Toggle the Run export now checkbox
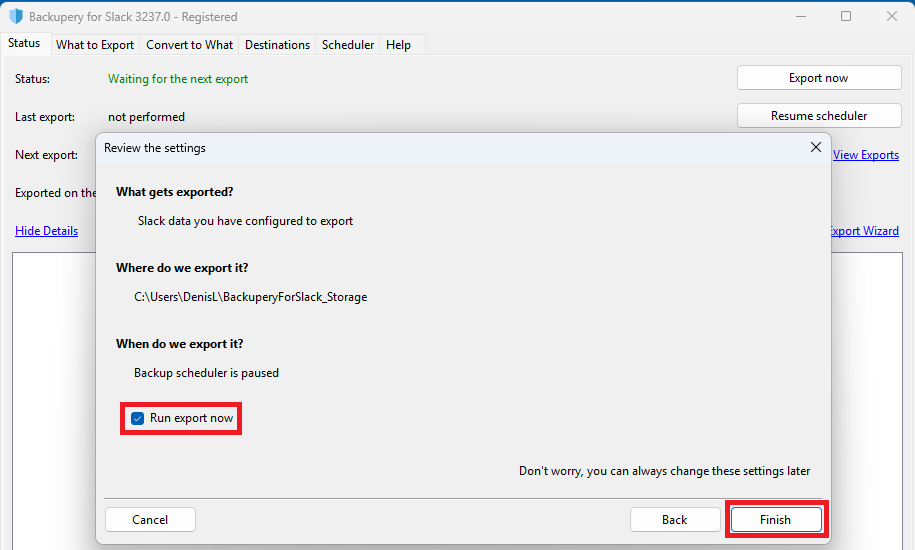915x550 pixels. click(x=138, y=418)
